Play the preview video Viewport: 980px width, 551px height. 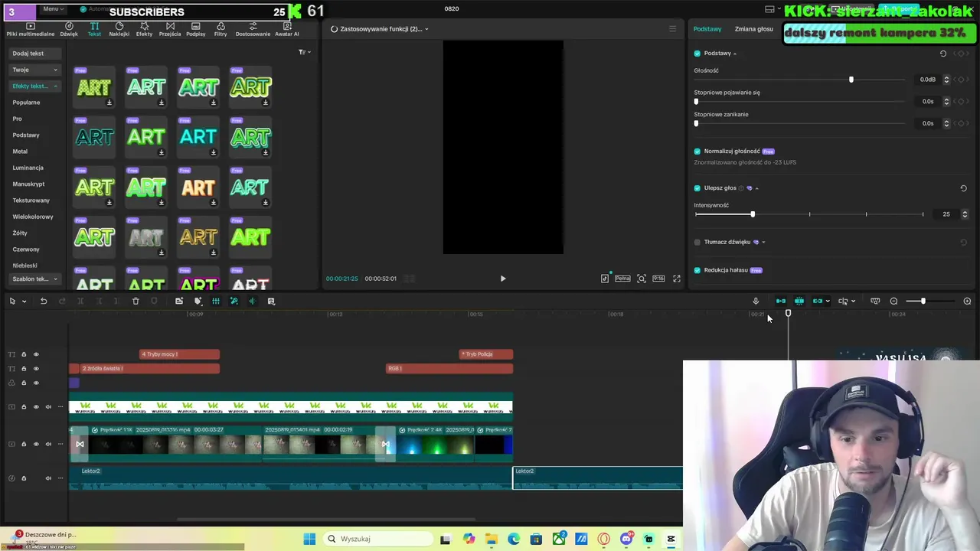point(503,279)
